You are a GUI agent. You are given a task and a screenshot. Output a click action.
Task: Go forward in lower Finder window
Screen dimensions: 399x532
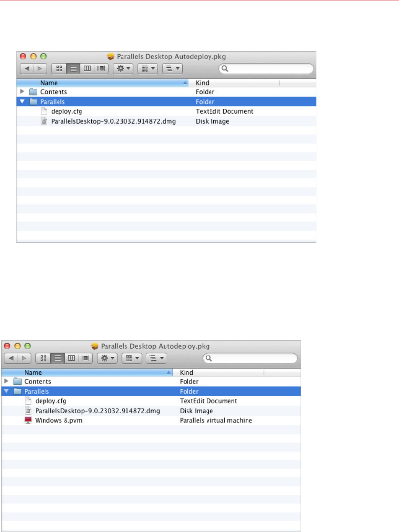pyautogui.click(x=24, y=358)
